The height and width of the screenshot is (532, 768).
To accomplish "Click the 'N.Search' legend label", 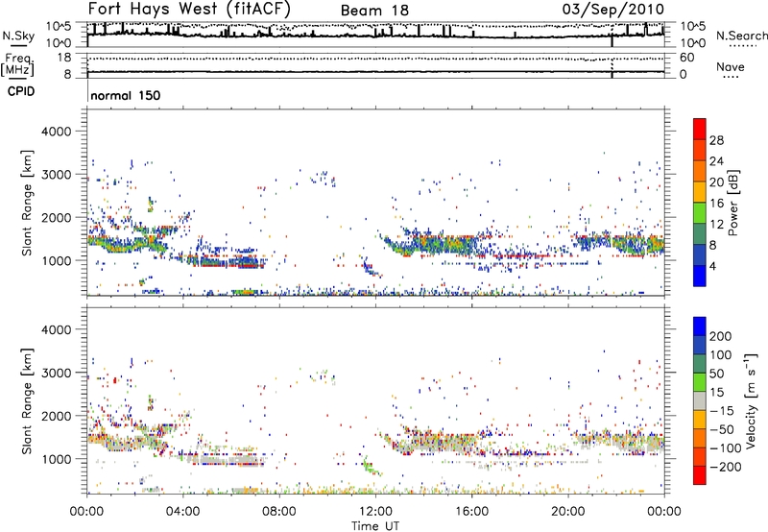I will (741, 36).
